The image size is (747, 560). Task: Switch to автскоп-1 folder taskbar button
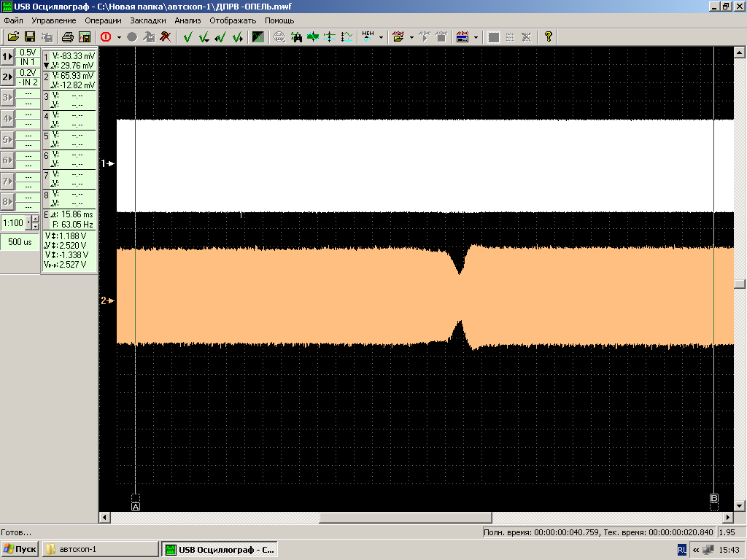[100, 549]
